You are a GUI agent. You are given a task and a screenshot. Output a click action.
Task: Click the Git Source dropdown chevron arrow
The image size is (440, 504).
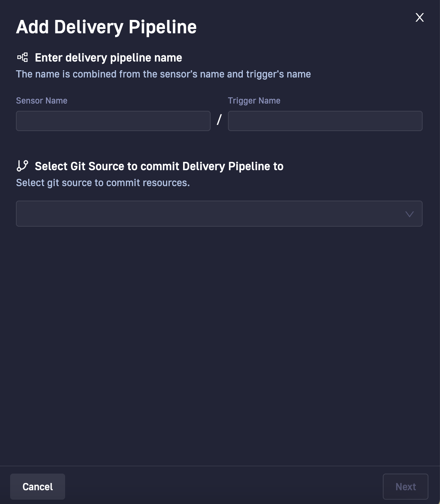click(410, 214)
